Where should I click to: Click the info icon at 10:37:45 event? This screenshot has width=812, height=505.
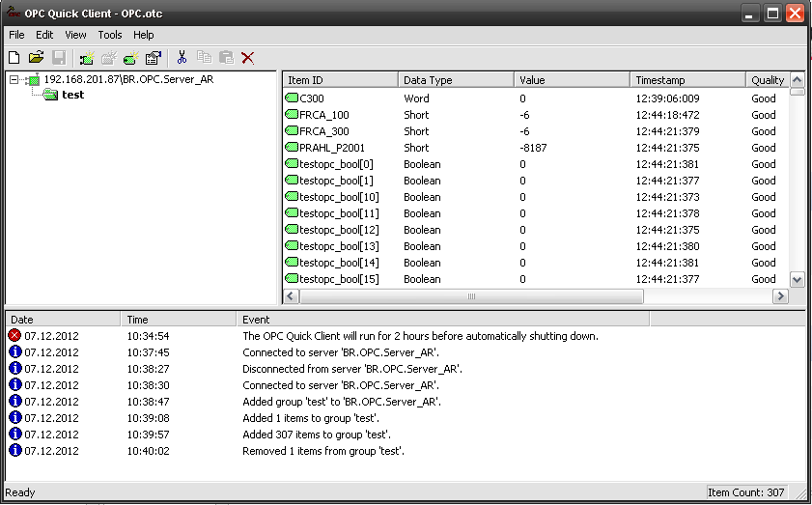point(15,351)
